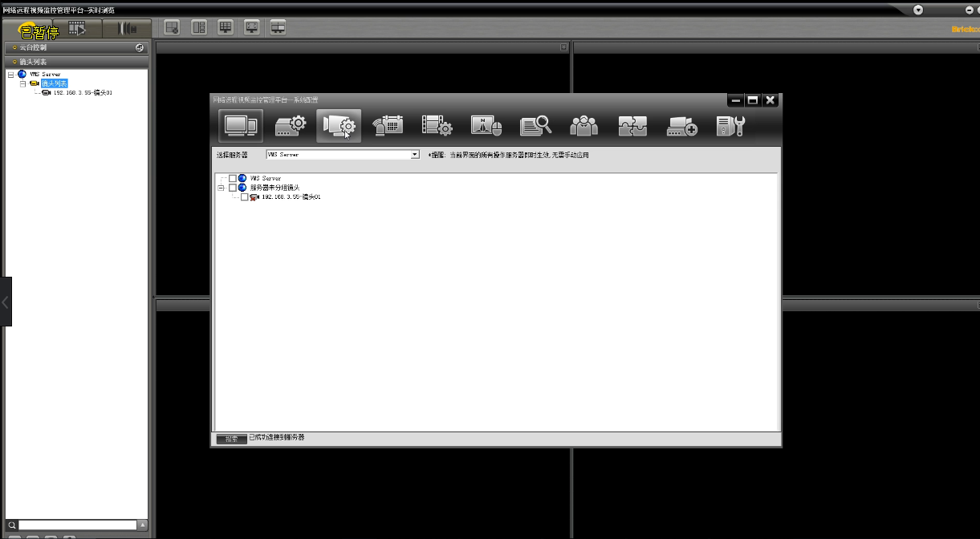The height and width of the screenshot is (539, 980).
Task: Open camera settings icon in config toolbar
Action: pos(339,126)
